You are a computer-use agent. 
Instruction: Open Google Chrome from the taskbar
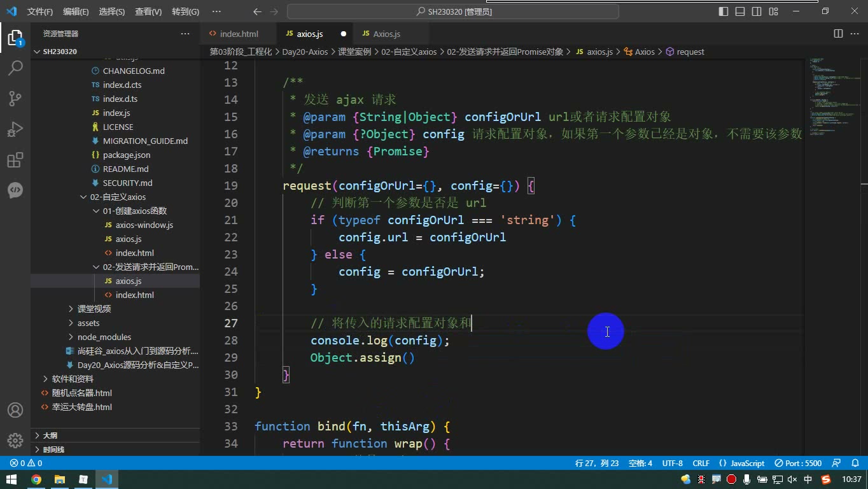click(36, 479)
